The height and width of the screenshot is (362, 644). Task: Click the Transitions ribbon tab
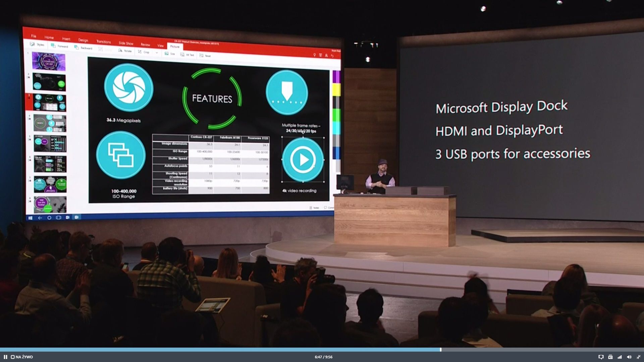(104, 42)
